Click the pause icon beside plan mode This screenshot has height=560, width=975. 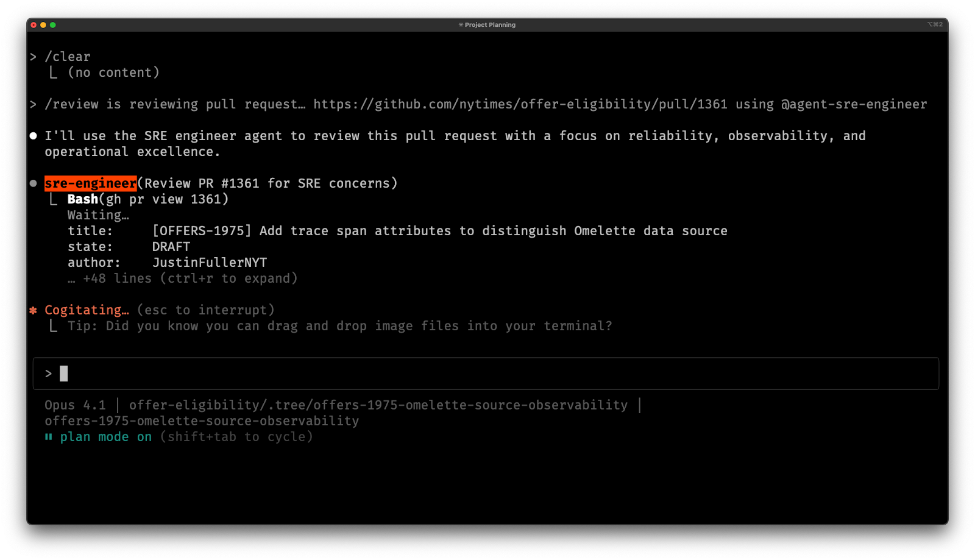pos(48,436)
